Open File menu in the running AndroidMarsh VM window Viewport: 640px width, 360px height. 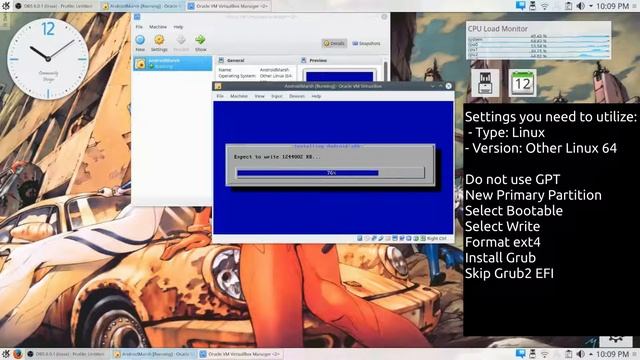(220, 96)
